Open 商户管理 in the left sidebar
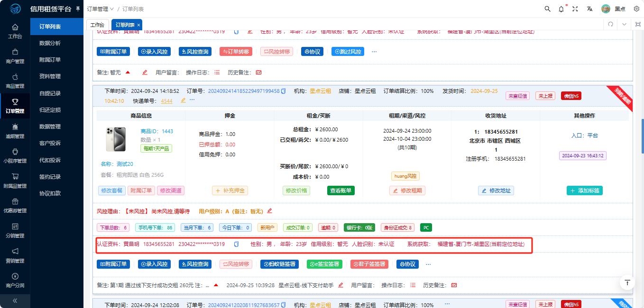The height and width of the screenshot is (308, 644). 15,56
